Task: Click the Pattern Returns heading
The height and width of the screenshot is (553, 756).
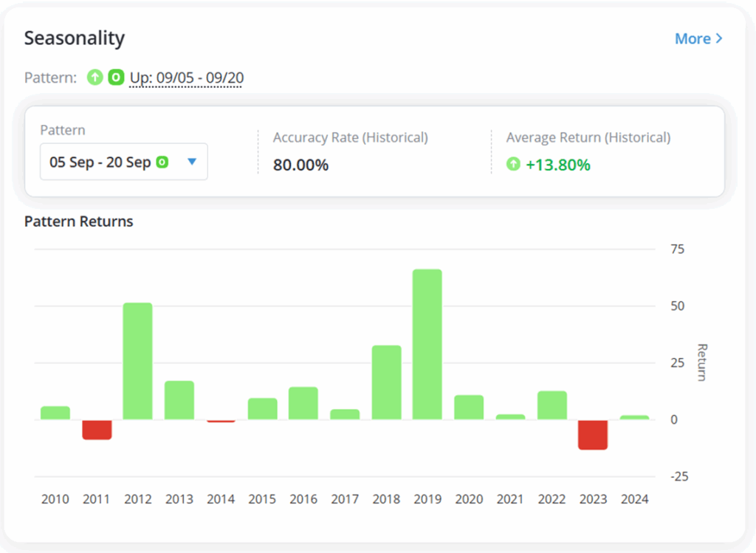Action: [78, 221]
